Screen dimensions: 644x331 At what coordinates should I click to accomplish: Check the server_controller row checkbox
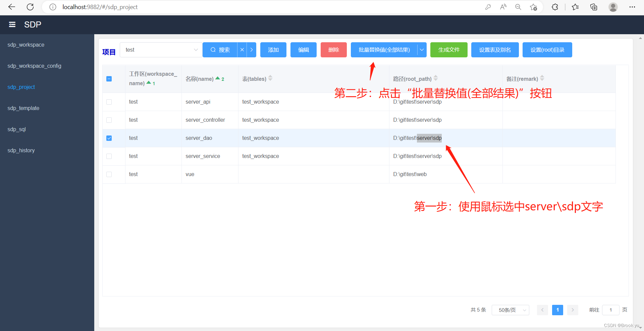point(109,120)
